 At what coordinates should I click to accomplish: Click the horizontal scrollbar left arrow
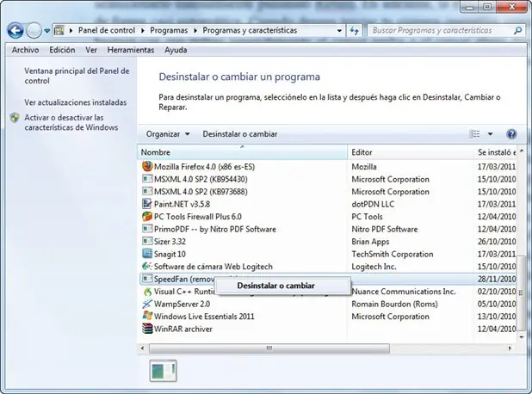(x=143, y=348)
